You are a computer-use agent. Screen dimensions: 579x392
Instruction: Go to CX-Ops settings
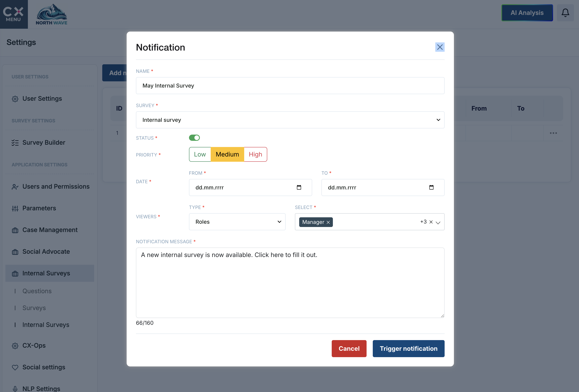click(34, 345)
